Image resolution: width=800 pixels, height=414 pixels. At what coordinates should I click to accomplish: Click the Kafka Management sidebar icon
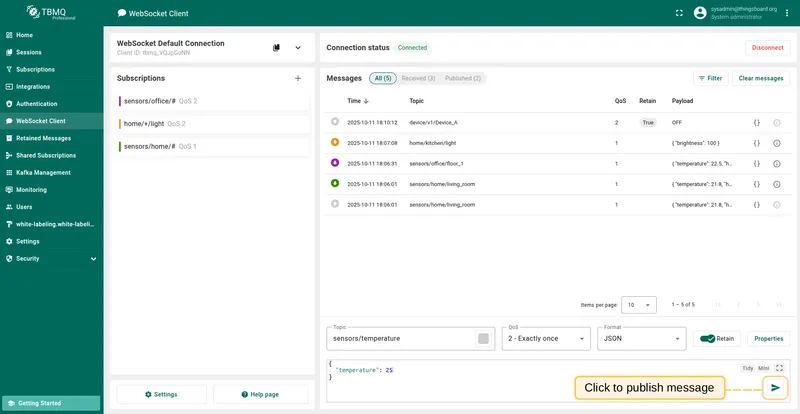coord(9,173)
